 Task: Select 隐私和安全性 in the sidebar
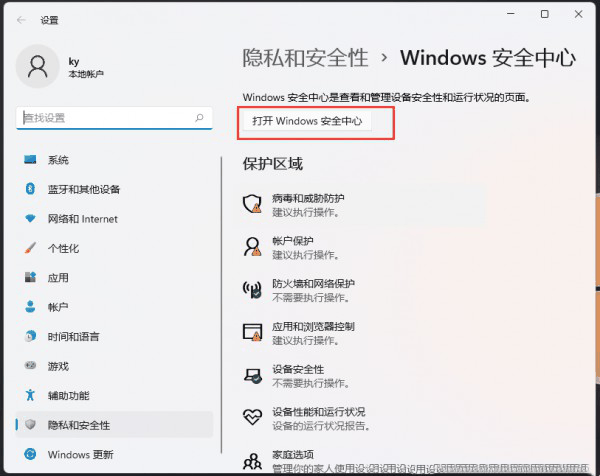pyautogui.click(x=114, y=424)
